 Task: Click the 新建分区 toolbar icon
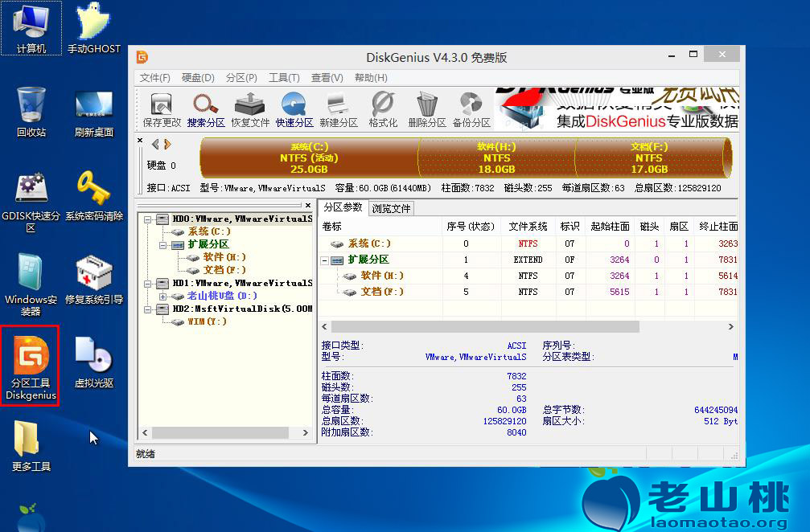(339, 109)
